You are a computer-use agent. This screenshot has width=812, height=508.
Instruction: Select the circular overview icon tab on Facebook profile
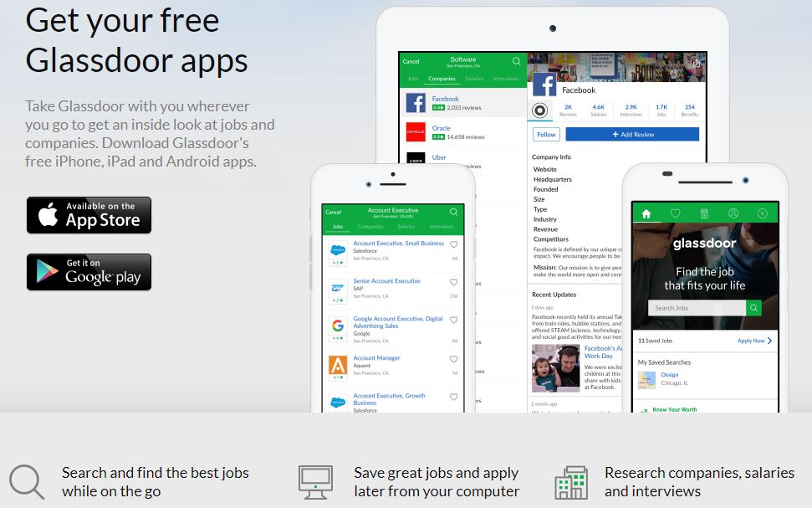point(539,110)
